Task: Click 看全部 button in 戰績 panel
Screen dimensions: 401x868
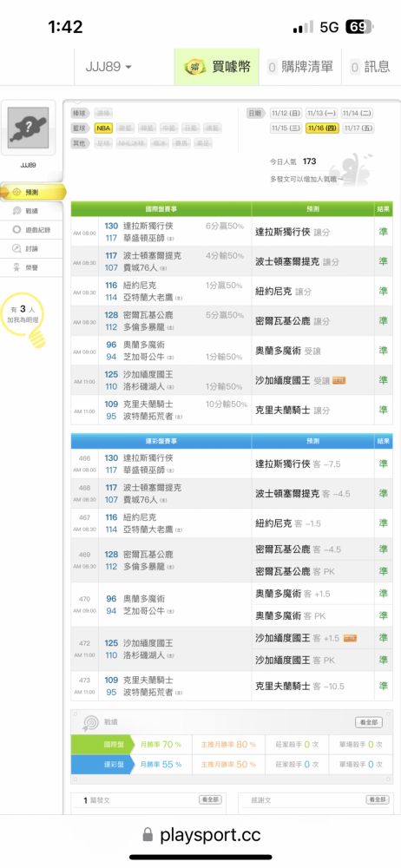Action: click(x=369, y=722)
